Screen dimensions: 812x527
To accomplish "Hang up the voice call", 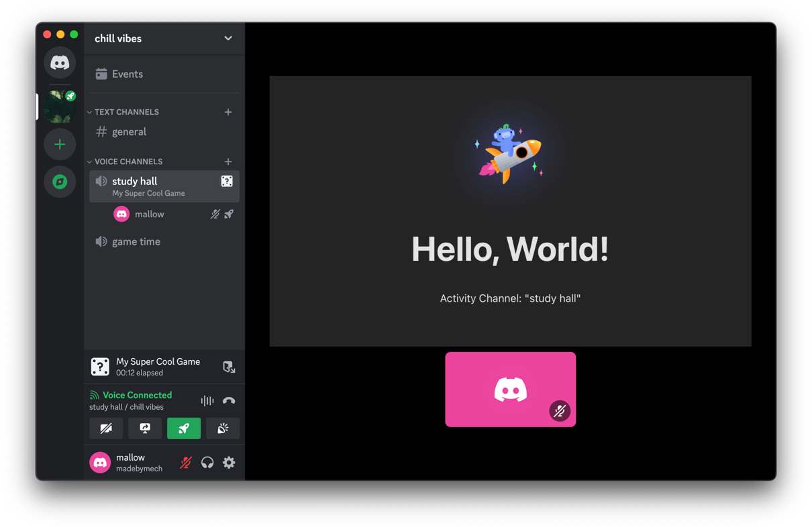I will coord(228,400).
